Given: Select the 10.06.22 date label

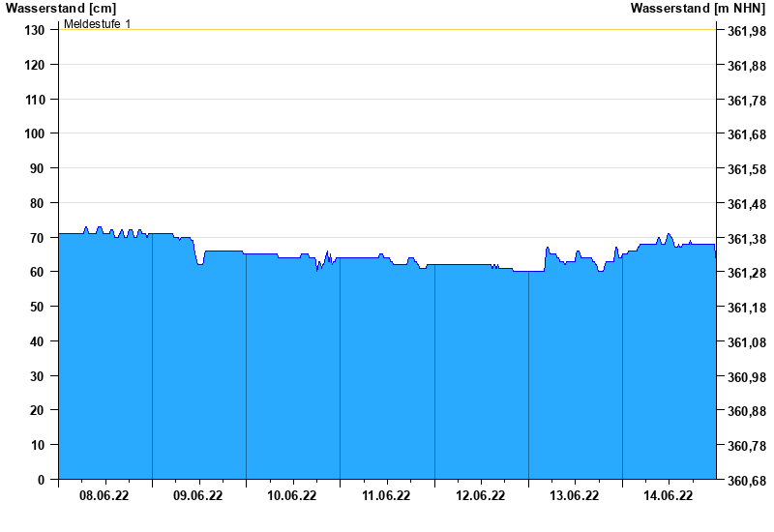Looking at the screenshot, I should coord(292,496).
